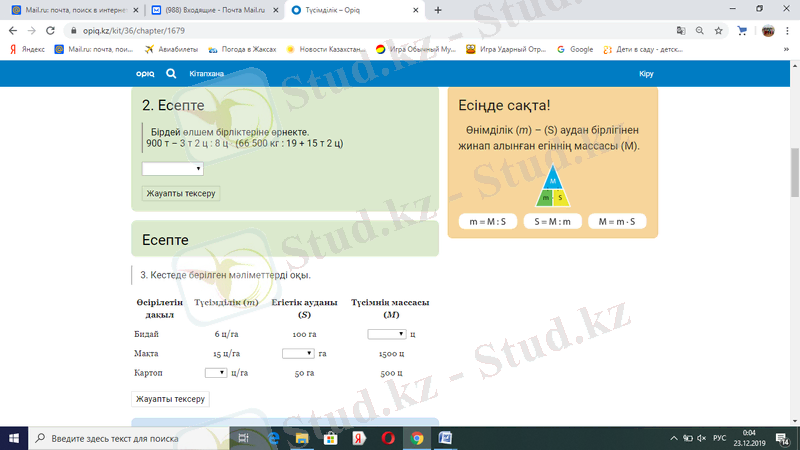The height and width of the screenshot is (450, 800).
Task: Click the opiq logo in header
Action: pyautogui.click(x=146, y=73)
